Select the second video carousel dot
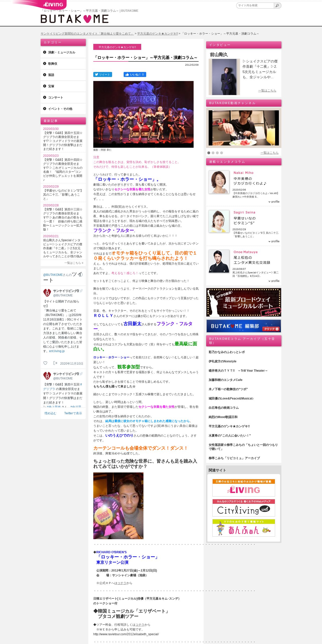Screen dimensions: 322x644 tap(213, 153)
